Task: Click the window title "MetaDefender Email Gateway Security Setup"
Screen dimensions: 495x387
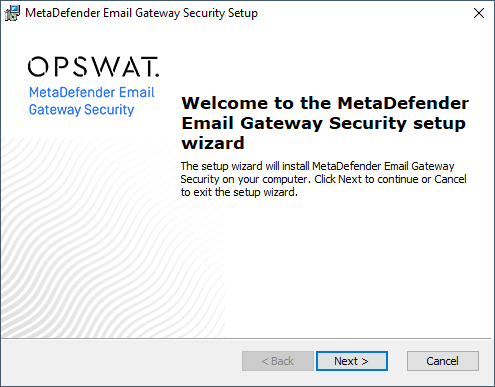Action: click(x=141, y=13)
